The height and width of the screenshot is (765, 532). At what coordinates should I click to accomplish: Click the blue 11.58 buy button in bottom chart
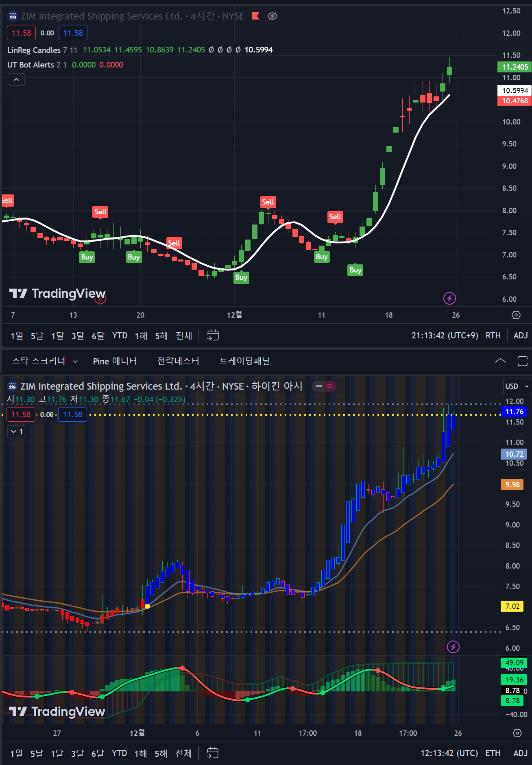tap(73, 414)
